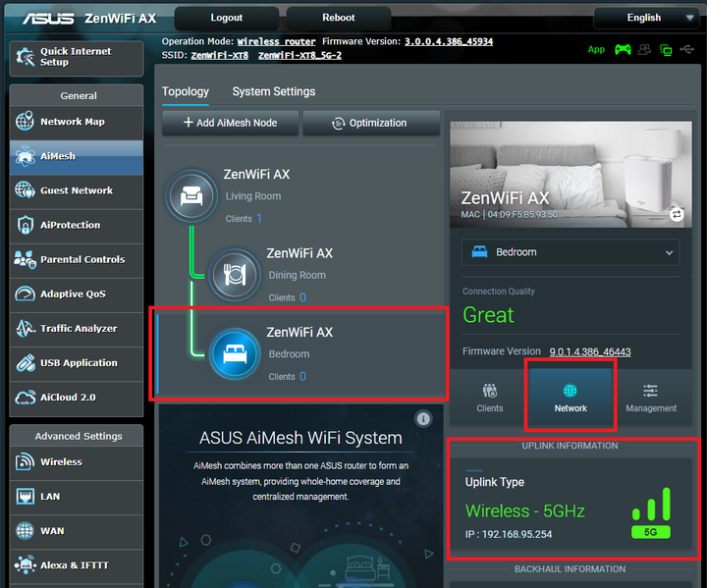The height and width of the screenshot is (588, 707).
Task: Open Alexa & IFTTT settings
Action: 77,565
